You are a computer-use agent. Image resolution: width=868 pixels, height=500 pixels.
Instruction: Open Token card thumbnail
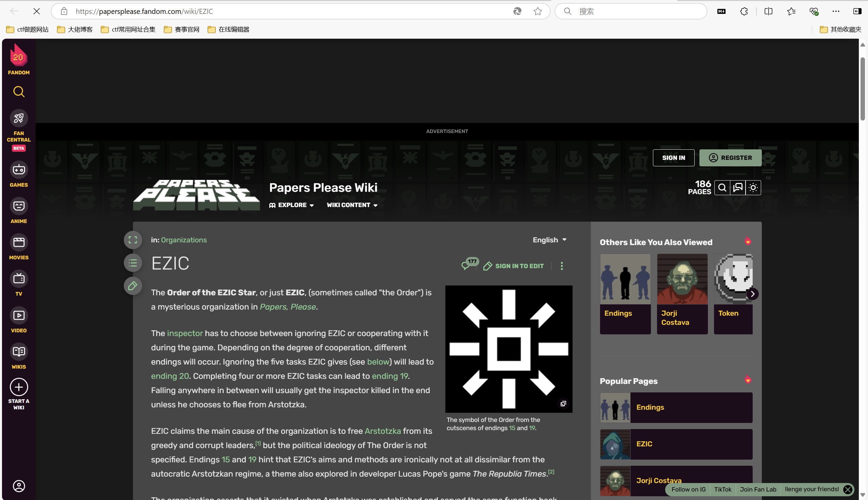[x=733, y=279]
